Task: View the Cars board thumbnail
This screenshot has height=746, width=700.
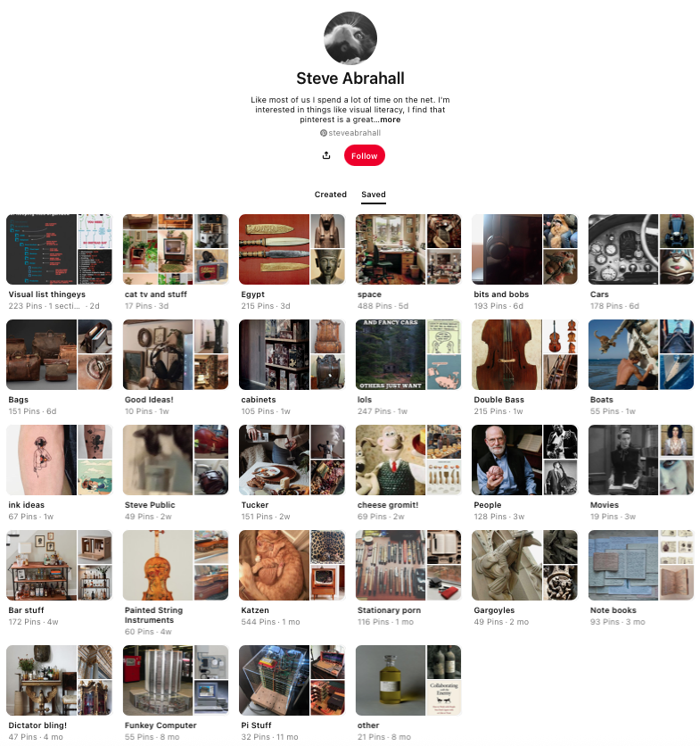Action: coord(640,249)
